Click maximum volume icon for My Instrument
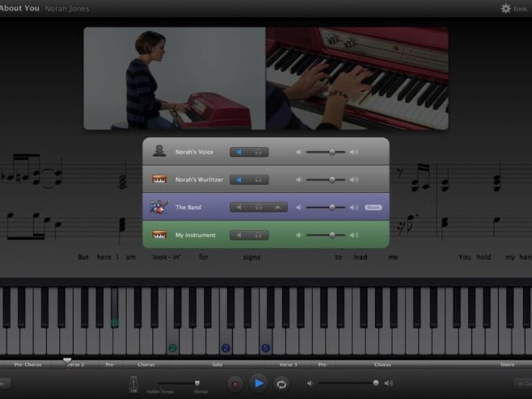 tap(354, 235)
